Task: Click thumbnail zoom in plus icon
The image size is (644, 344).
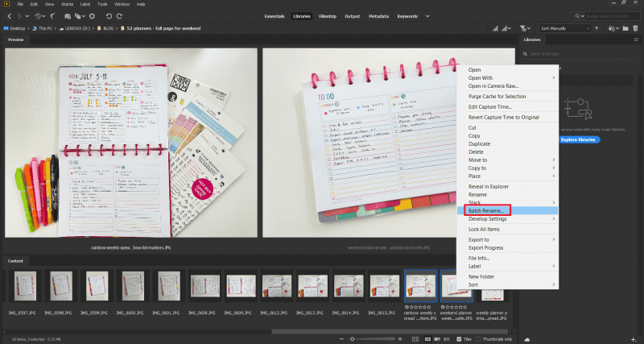Action: [x=400, y=339]
